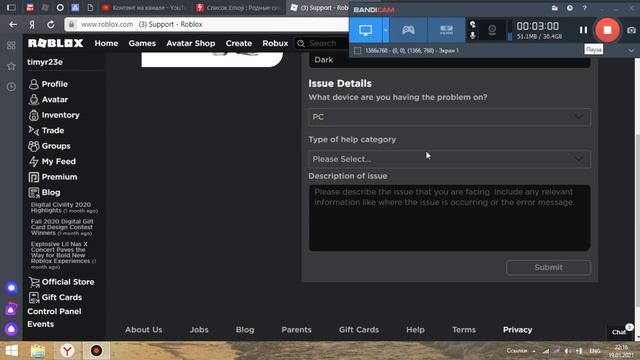640x360 pixels.
Task: Open browser tableau grid icon
Action: point(11,45)
